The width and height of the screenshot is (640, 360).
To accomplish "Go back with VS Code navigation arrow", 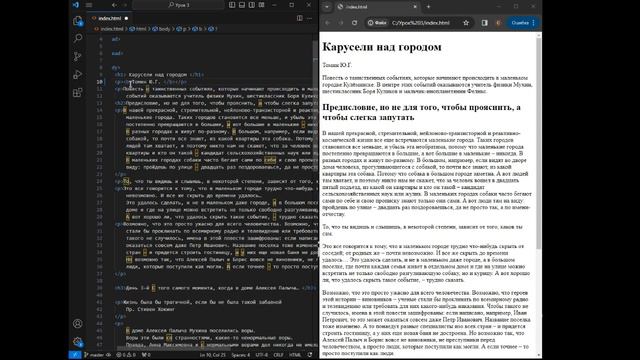I will 114,5.
